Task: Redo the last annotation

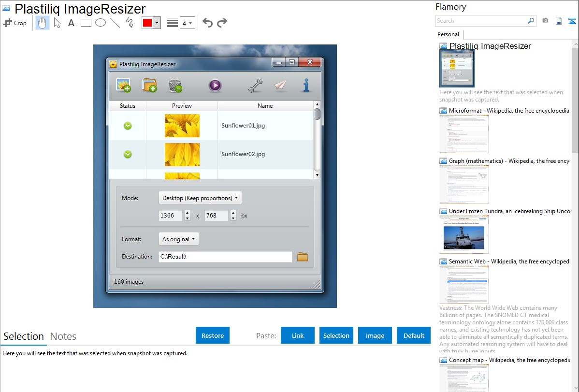Action: click(222, 23)
